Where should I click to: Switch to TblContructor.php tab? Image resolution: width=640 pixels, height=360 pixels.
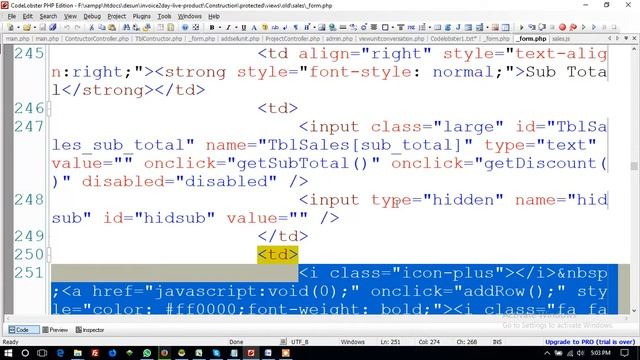pos(158,39)
